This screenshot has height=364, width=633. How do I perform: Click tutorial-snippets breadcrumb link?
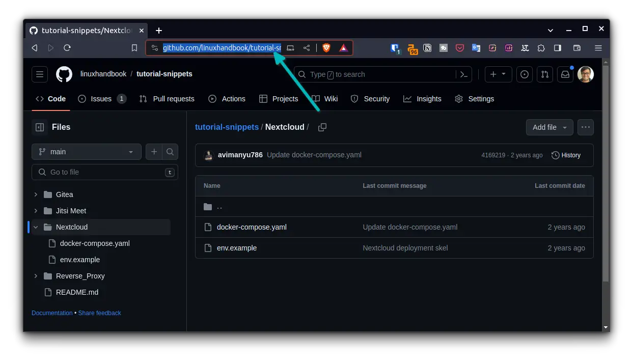coord(227,127)
